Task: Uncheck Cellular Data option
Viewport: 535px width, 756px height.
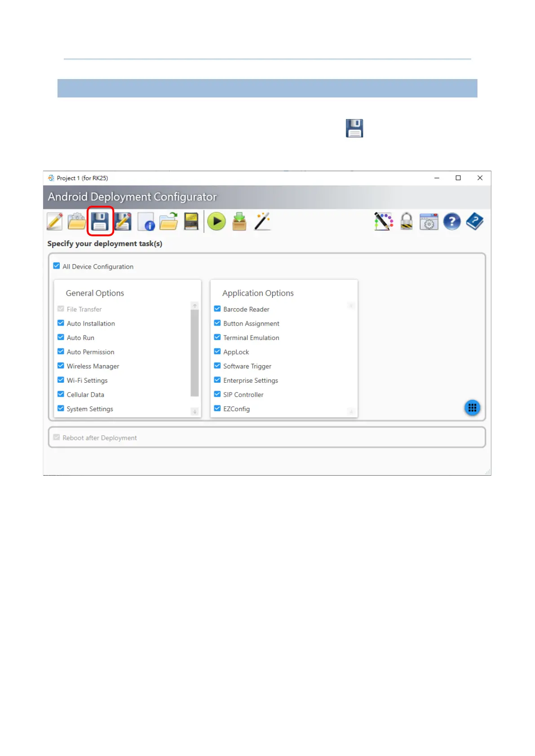Action: 61,394
